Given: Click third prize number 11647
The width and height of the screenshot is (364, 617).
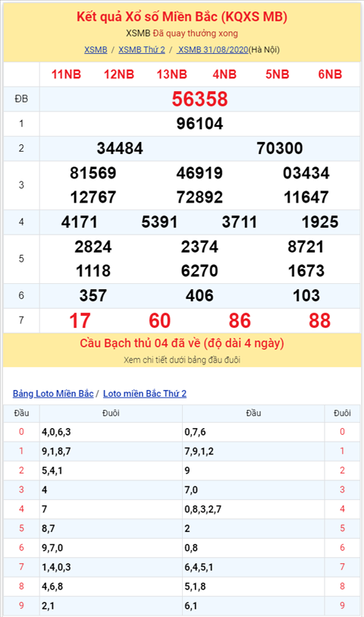Looking at the screenshot, I should (306, 197).
